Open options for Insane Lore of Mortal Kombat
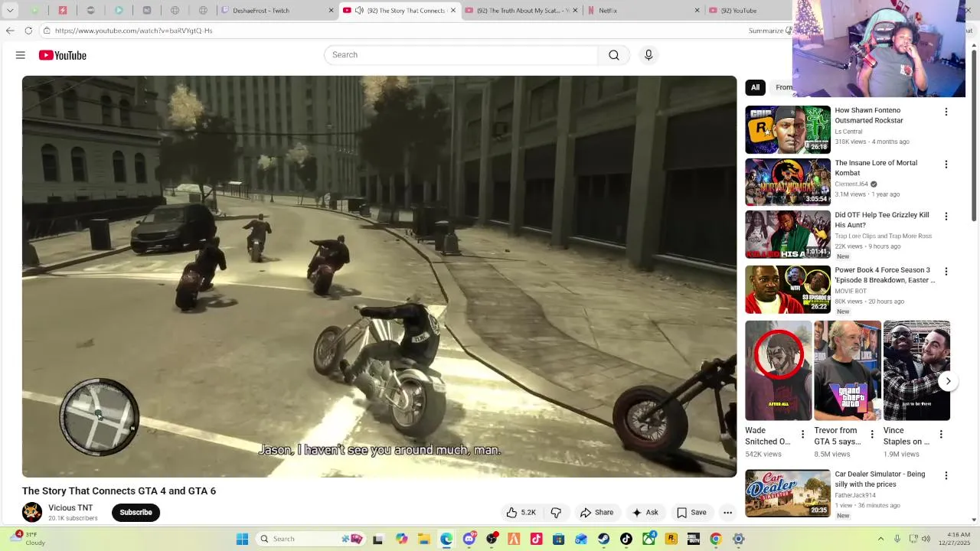 (946, 165)
